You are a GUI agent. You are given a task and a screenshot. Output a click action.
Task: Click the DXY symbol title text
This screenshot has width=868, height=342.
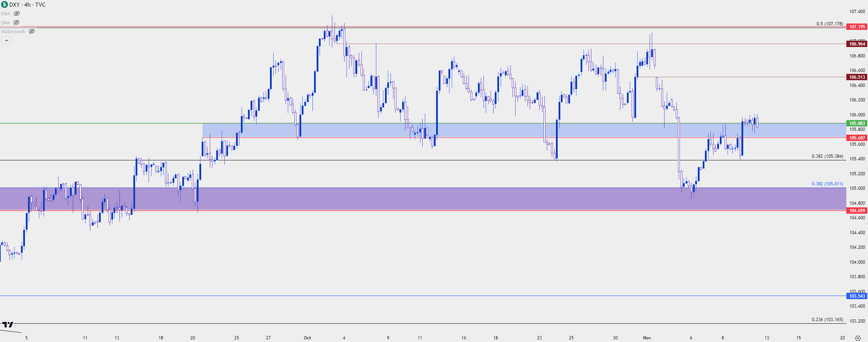[15, 5]
